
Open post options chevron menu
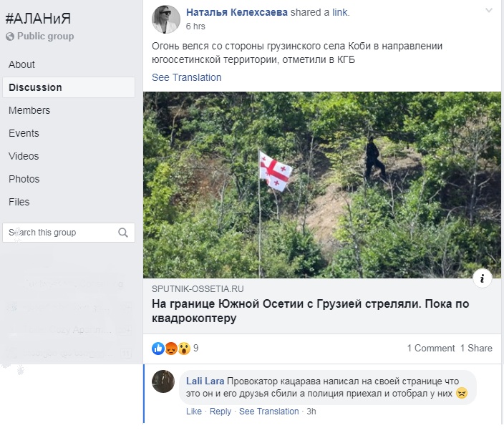(489, 11)
